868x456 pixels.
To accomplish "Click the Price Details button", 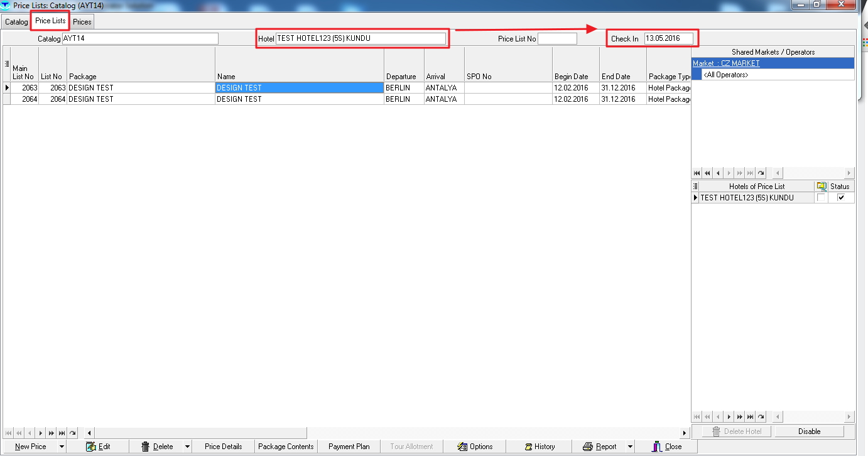I will 223,447.
